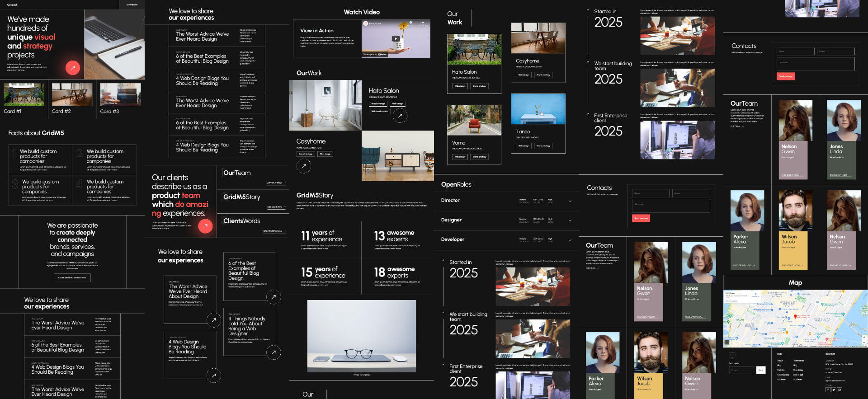Open the About link in the footer Find menu
The height and width of the screenshot is (399, 868).
[780, 360]
